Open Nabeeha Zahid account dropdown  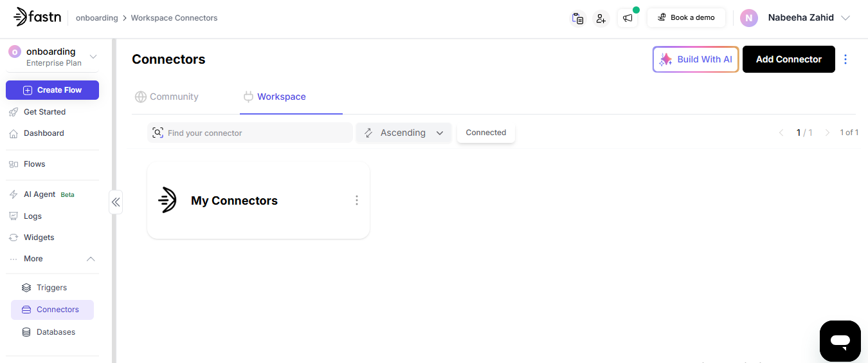tap(845, 18)
